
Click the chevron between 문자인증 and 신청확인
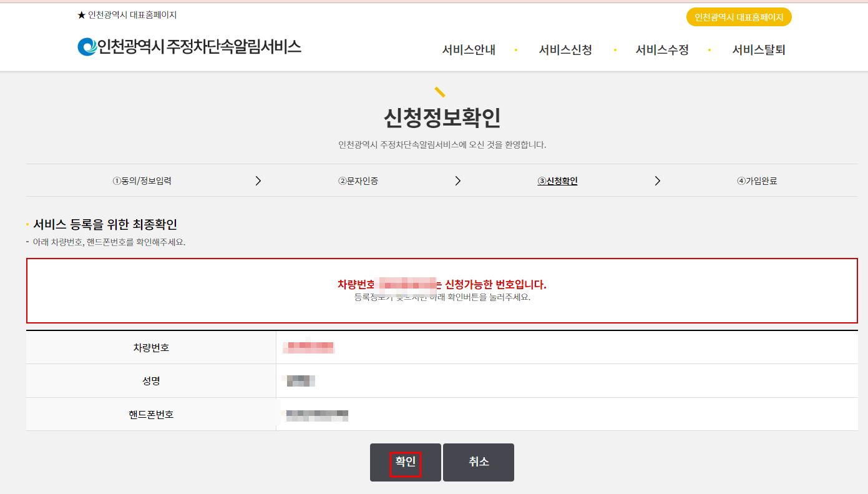click(458, 180)
